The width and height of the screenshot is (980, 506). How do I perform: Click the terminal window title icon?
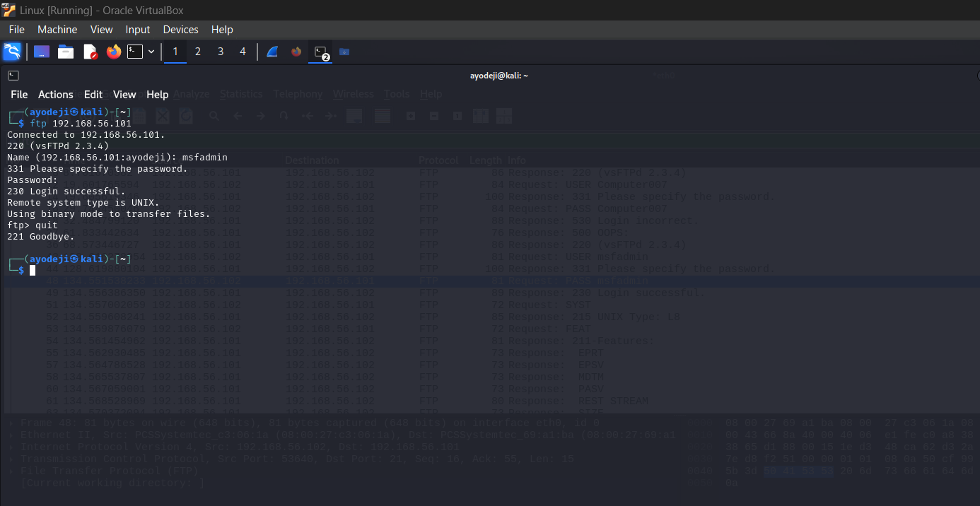[13, 76]
